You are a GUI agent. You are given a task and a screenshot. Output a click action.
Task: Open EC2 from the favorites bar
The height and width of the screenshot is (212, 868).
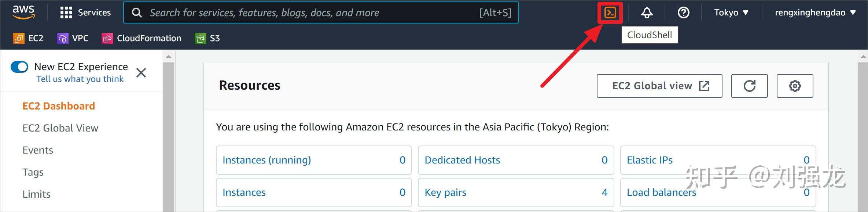pyautogui.click(x=28, y=38)
